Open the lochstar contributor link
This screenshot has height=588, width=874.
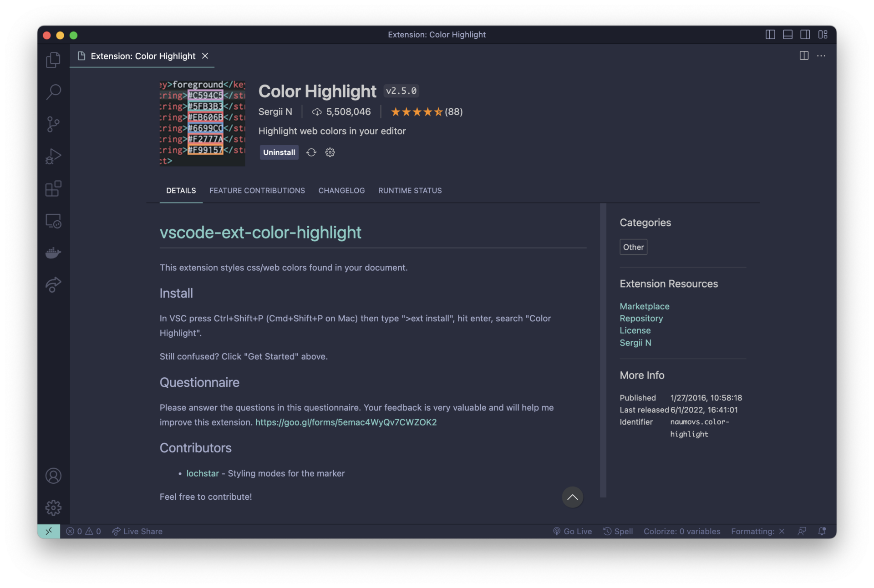coord(203,473)
